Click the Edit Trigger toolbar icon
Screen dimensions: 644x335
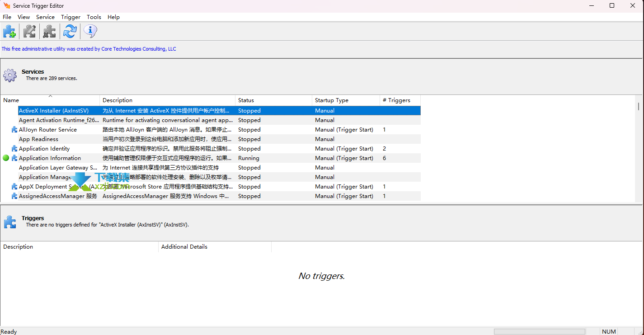[x=29, y=32]
